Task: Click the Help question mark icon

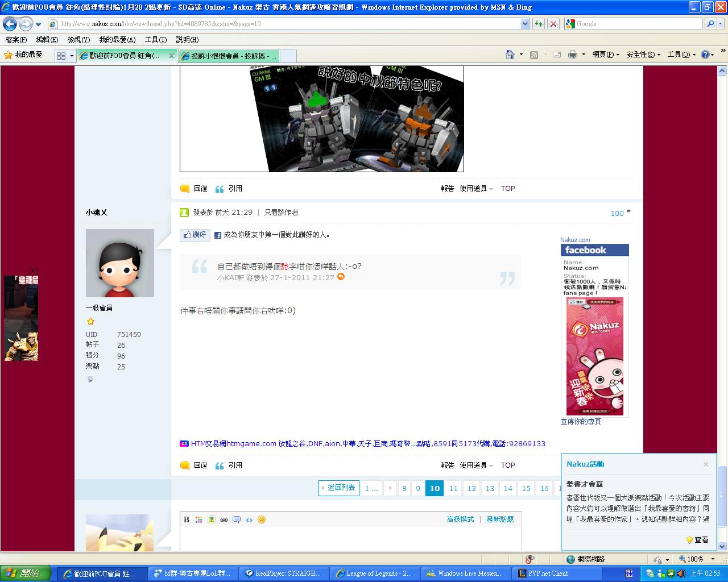Action: click(x=705, y=55)
